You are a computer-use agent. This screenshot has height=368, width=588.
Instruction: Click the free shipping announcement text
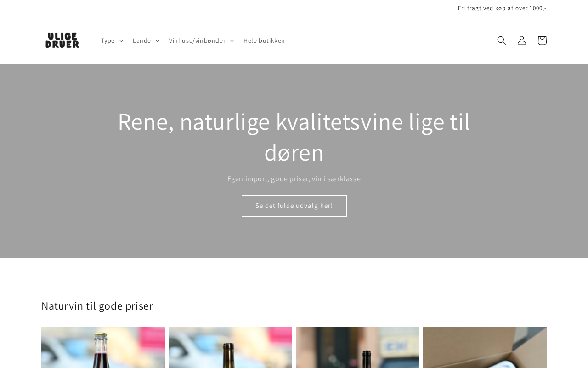[x=502, y=8]
